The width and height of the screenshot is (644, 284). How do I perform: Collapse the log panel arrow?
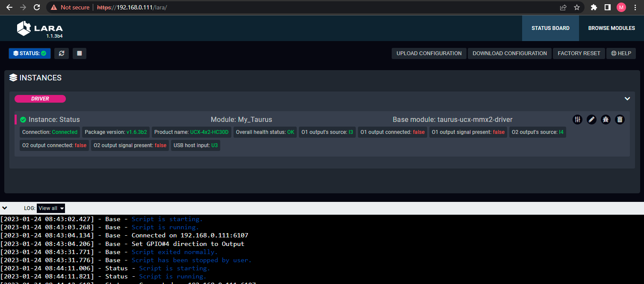(5, 208)
